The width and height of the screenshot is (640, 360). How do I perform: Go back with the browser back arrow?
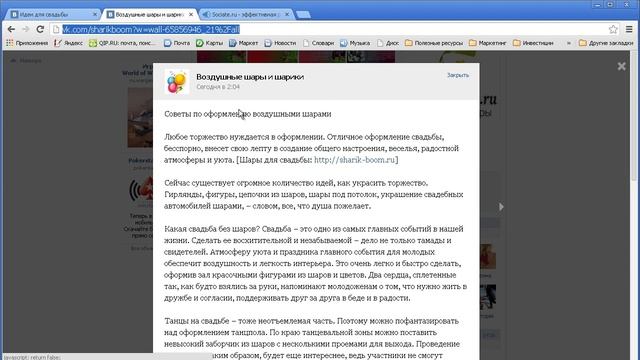[11, 29]
